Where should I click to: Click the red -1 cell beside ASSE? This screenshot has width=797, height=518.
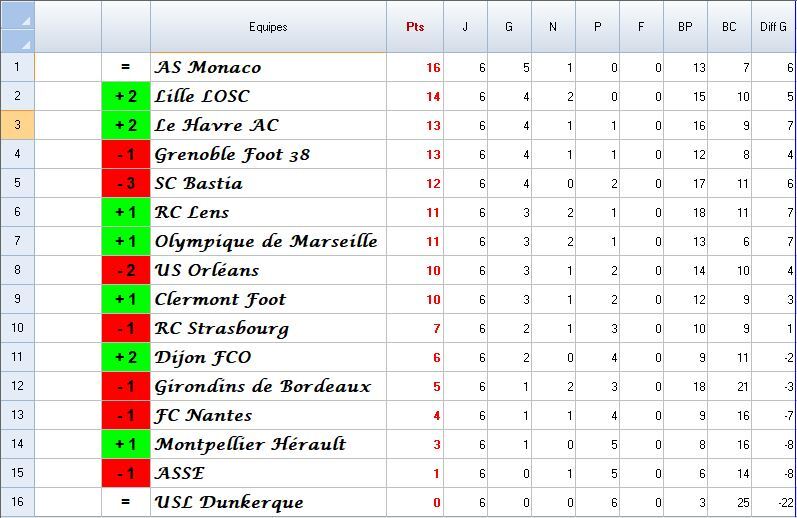pyautogui.click(x=125, y=473)
